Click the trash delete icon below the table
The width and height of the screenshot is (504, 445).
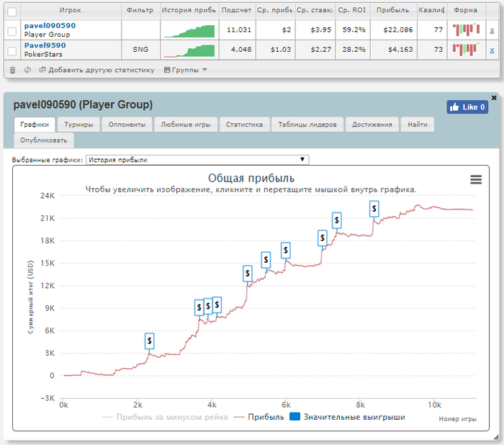coord(12,70)
